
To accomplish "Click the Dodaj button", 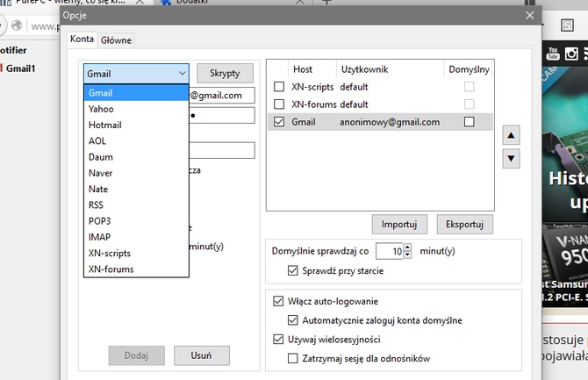I will [x=137, y=355].
